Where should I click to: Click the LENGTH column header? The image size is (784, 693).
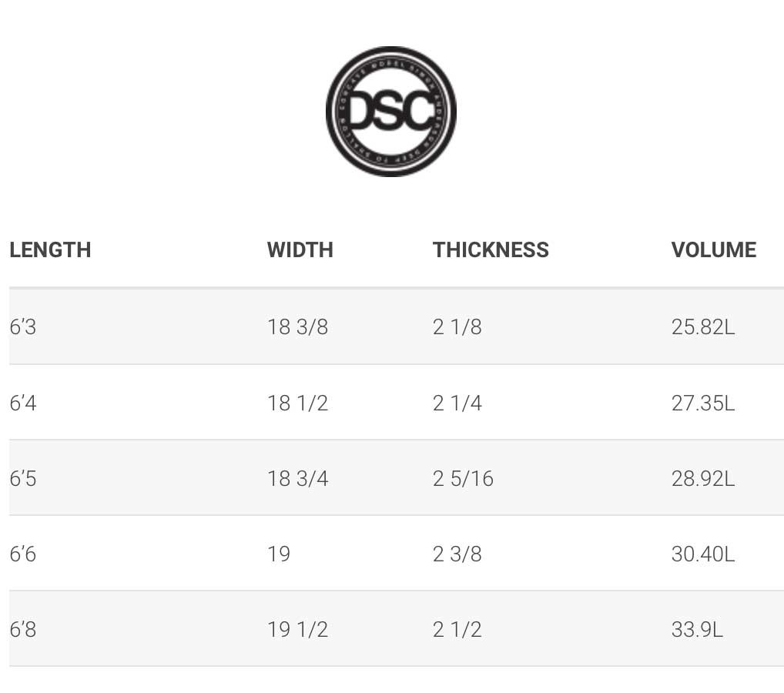(50, 250)
